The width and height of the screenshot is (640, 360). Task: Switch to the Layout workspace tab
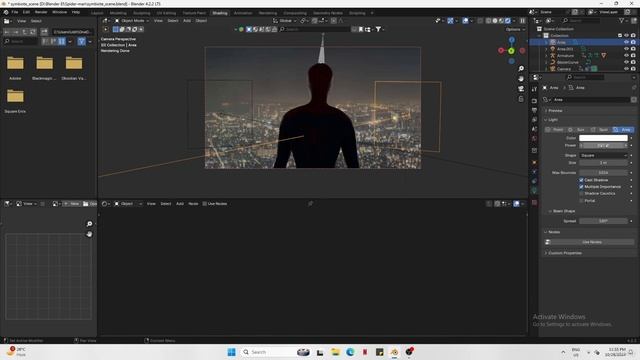[x=97, y=13]
